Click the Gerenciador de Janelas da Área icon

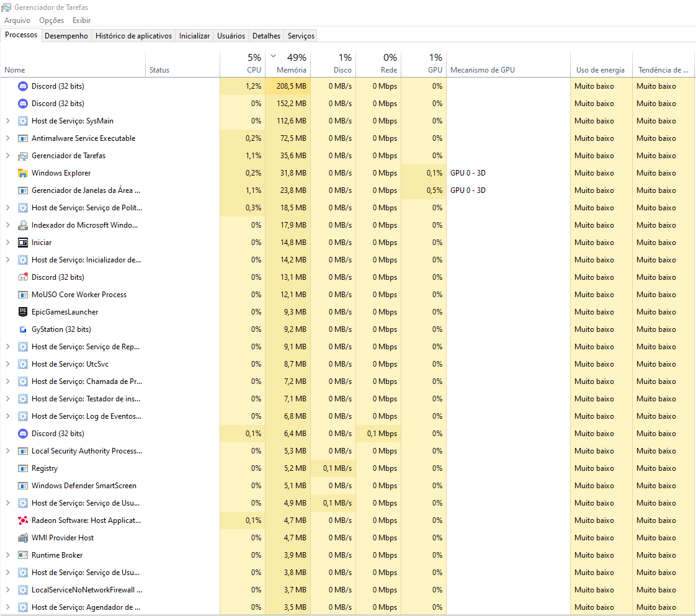[x=22, y=190]
